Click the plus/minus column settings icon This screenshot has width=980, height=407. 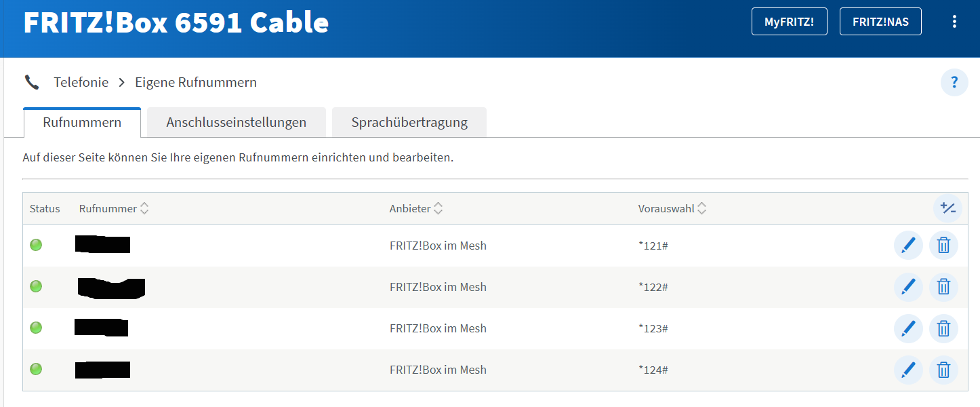pos(947,208)
